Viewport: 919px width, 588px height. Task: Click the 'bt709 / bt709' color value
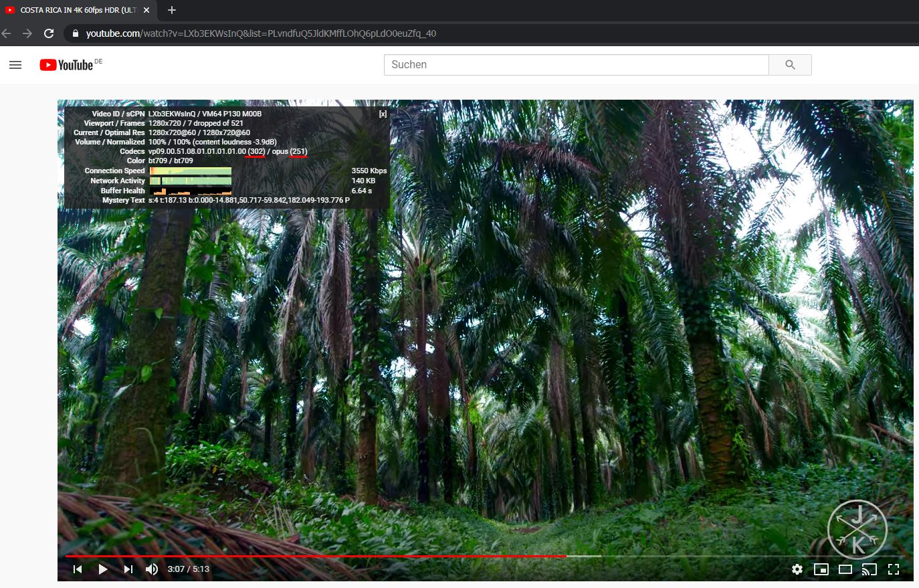point(171,161)
